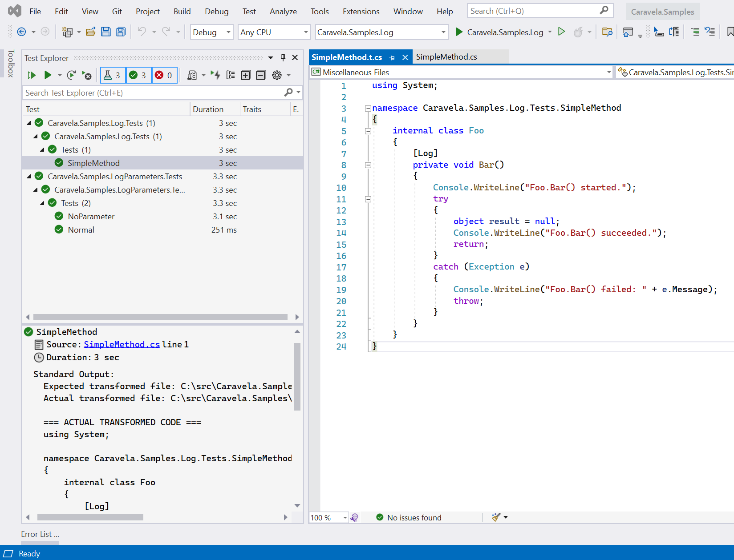Click the test details horizontal scrollbar thumb

(90, 517)
